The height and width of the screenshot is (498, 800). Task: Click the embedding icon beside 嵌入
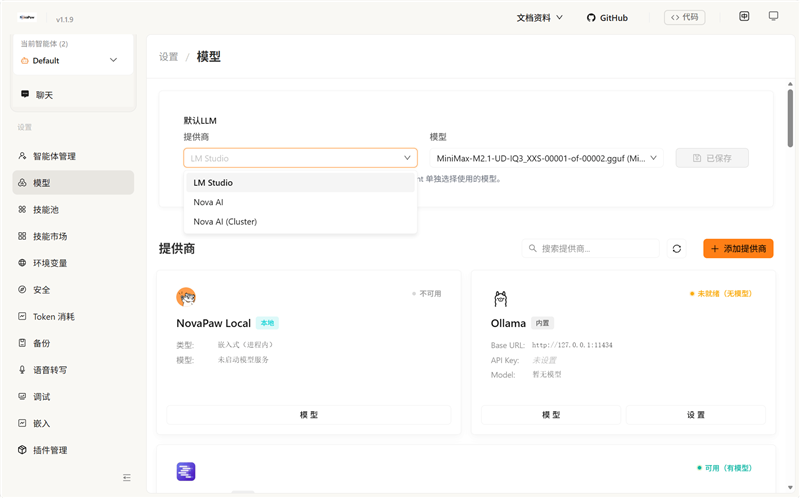point(22,423)
